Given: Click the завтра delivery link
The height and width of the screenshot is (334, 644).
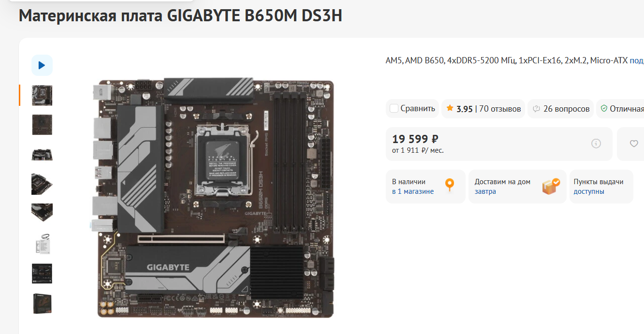Looking at the screenshot, I should pyautogui.click(x=485, y=191).
